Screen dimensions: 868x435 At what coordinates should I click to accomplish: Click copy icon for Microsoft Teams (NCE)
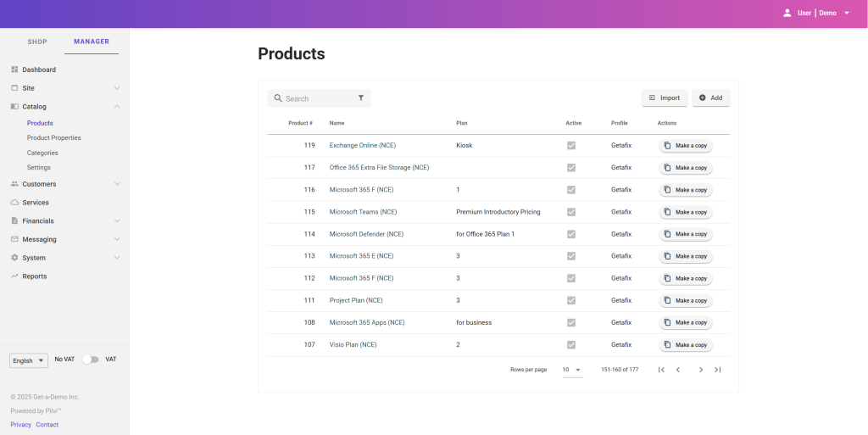click(668, 212)
